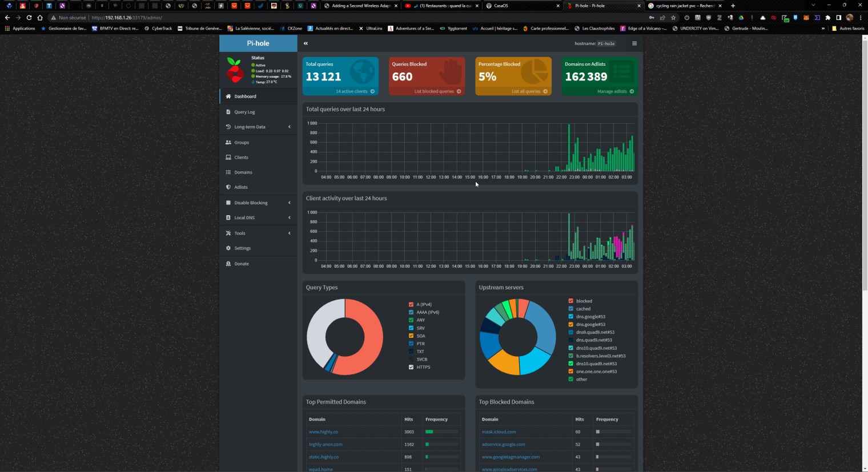This screenshot has height=472, width=868.
Task: Click the Dashboard home icon in sidebar
Action: [228, 96]
